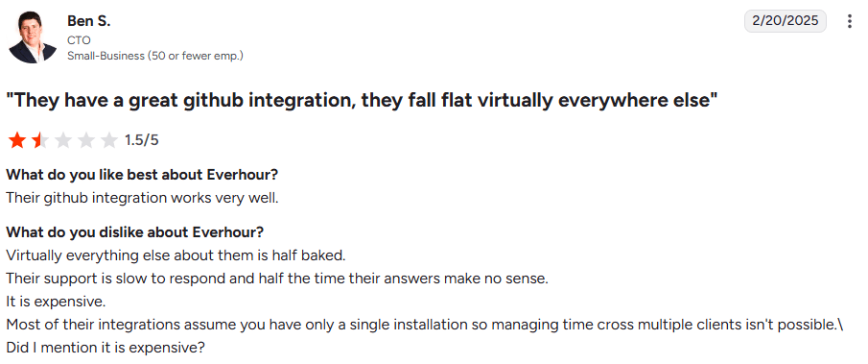This screenshot has width=868, height=364.
Task: Click "What do you like best about Everhour?" heading
Action: pos(142,175)
